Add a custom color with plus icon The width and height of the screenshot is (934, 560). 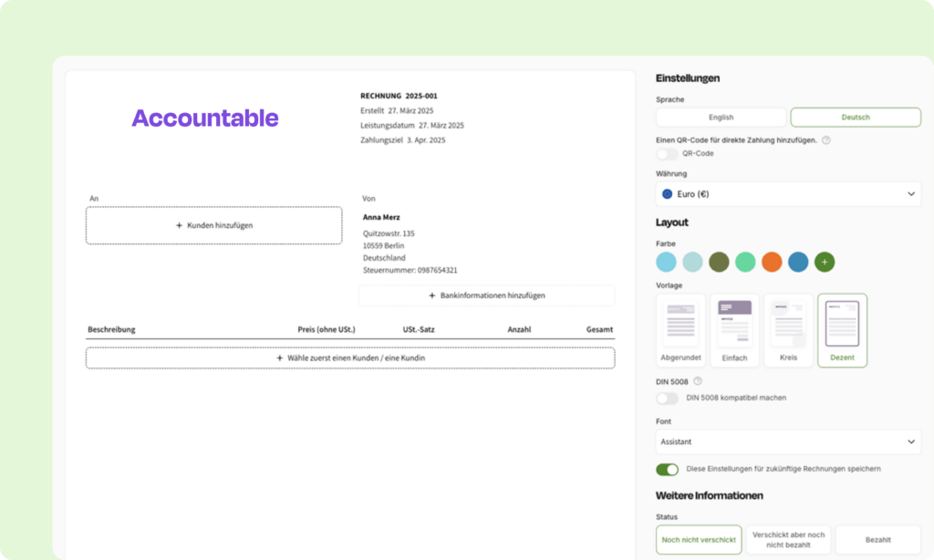825,263
